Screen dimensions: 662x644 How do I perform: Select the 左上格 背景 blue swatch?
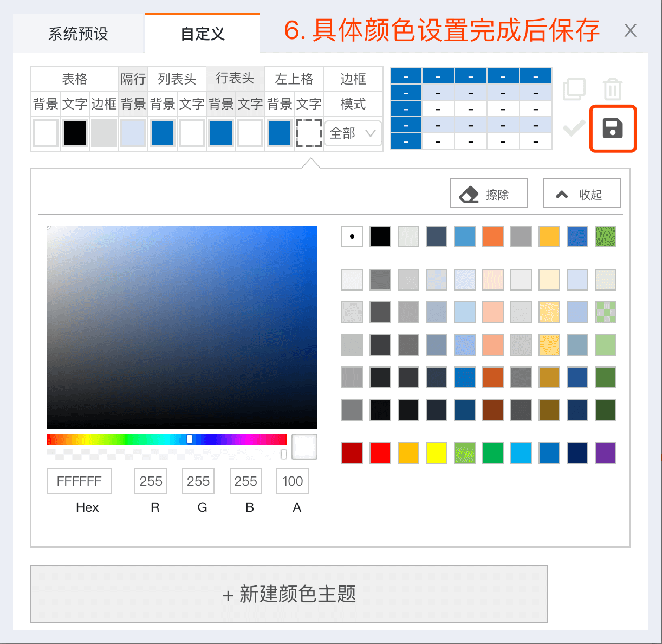pyautogui.click(x=280, y=133)
